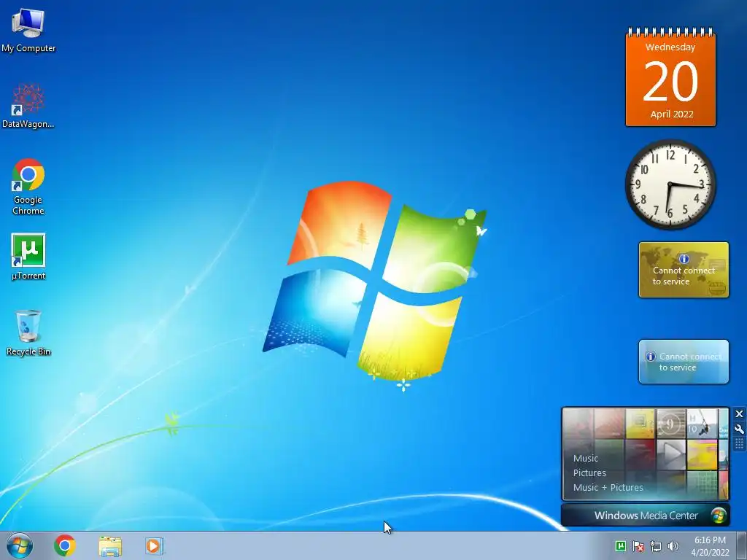
Task: Click the taskbar clock showing 6:16 PM
Action: tap(710, 546)
